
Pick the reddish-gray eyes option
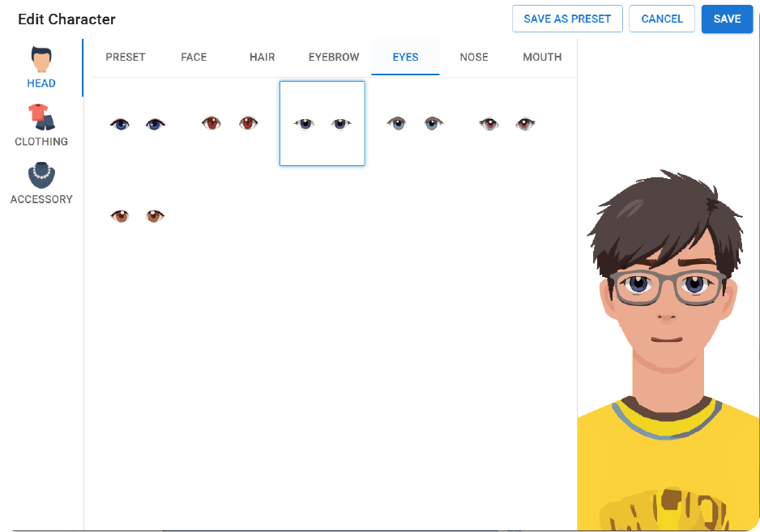(507, 124)
